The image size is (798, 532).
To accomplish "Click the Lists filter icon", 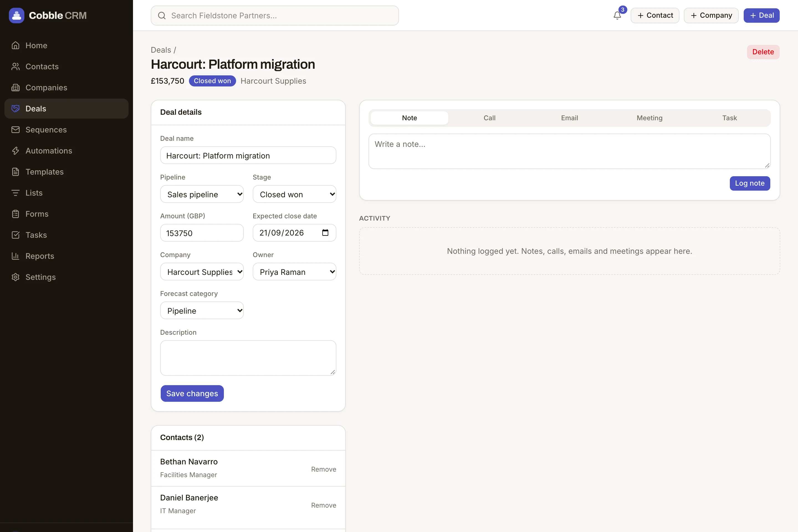I will coord(16,192).
